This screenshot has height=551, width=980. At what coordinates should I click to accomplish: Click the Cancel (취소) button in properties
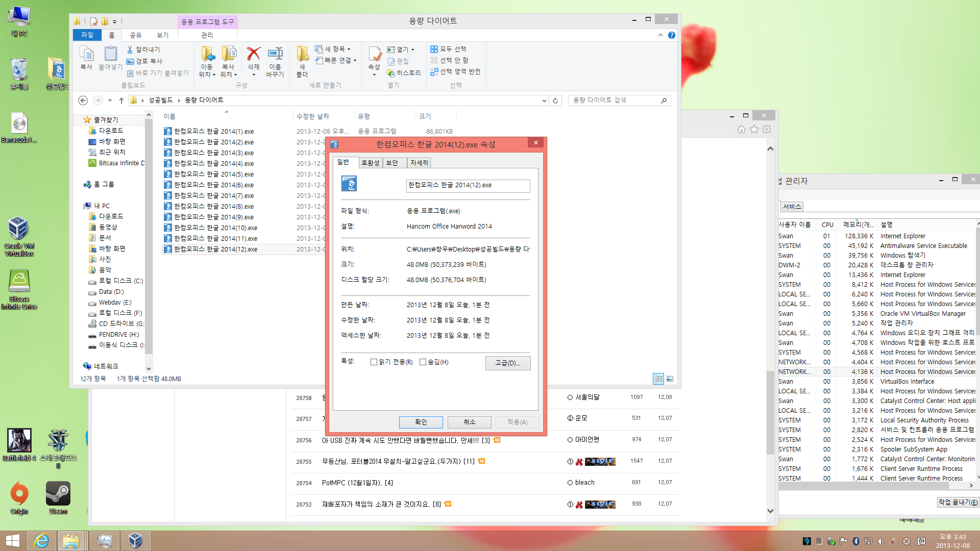click(x=470, y=422)
